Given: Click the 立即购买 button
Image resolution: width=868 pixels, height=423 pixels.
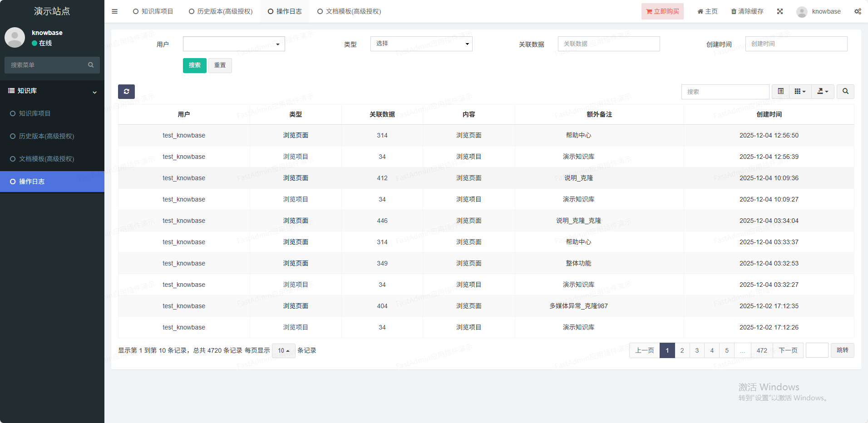Looking at the screenshot, I should [662, 11].
